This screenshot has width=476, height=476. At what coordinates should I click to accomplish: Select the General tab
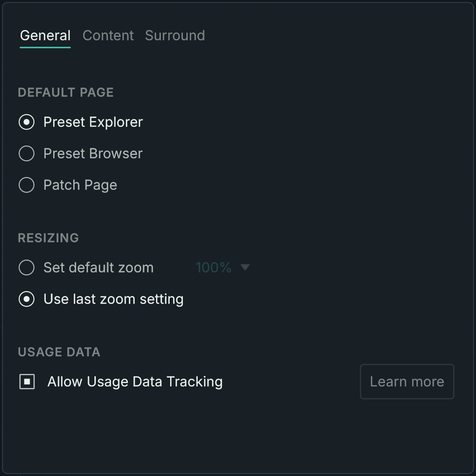pyautogui.click(x=45, y=35)
